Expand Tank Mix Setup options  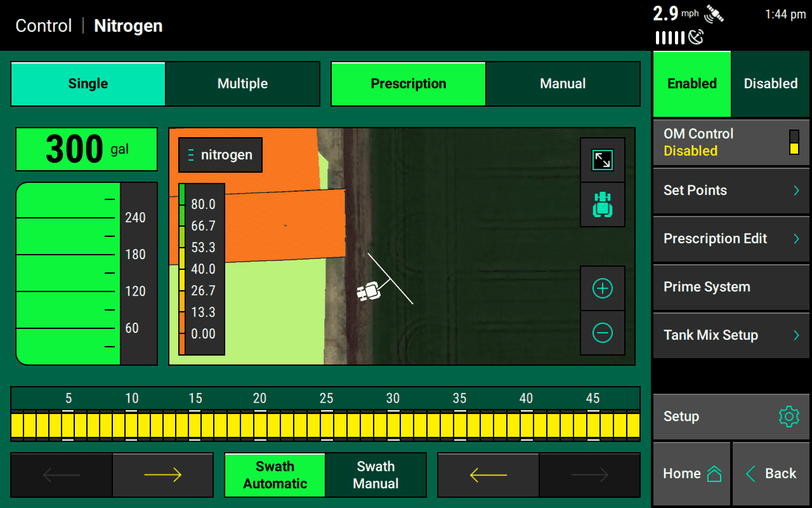[x=730, y=335]
